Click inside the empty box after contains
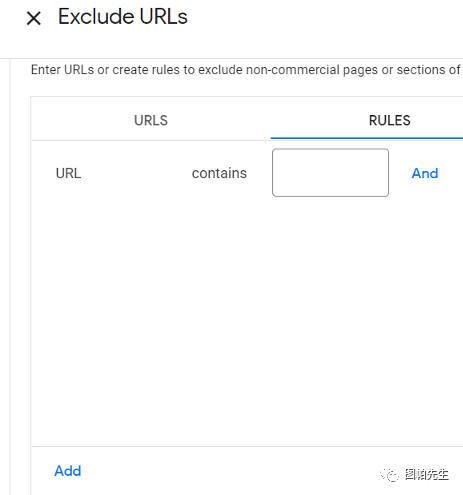 click(330, 173)
